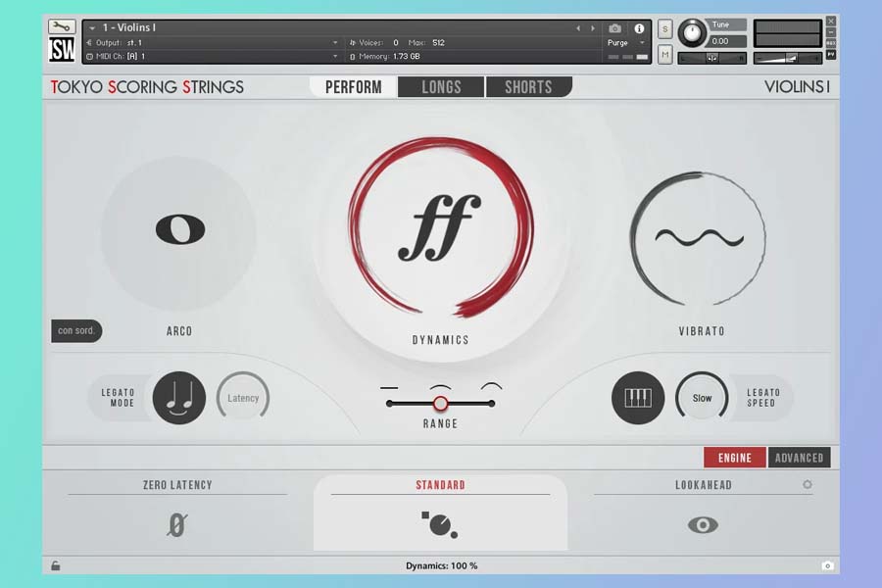Open the ADVANCED tab

(800, 458)
